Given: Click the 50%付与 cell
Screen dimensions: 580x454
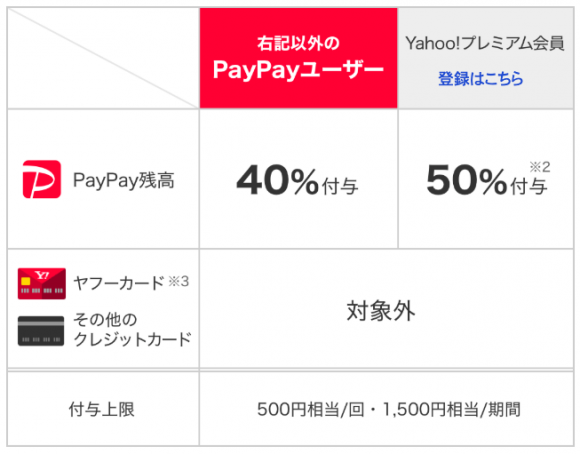Looking at the screenshot, I should (x=486, y=179).
